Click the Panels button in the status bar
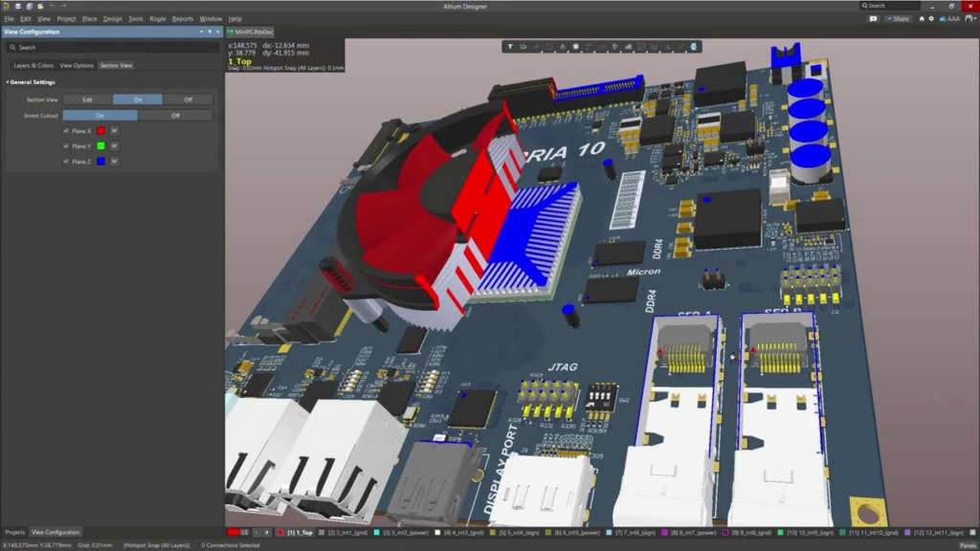Image resolution: width=980 pixels, height=551 pixels. coord(969,545)
